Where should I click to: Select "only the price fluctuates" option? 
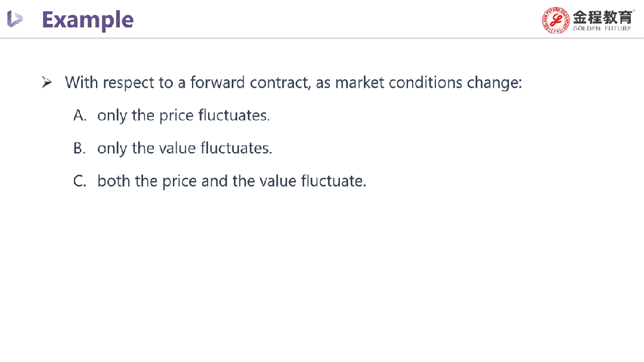183,115
